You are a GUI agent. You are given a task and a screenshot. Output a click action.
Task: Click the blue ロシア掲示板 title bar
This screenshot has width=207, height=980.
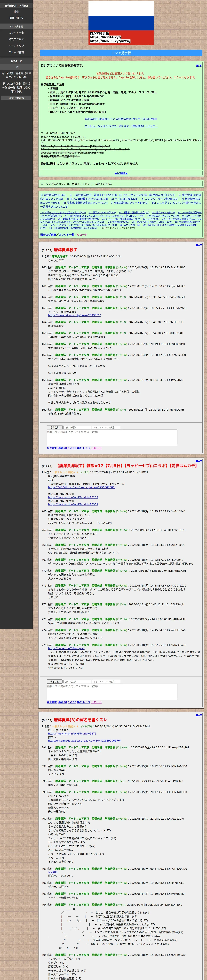[121, 53]
